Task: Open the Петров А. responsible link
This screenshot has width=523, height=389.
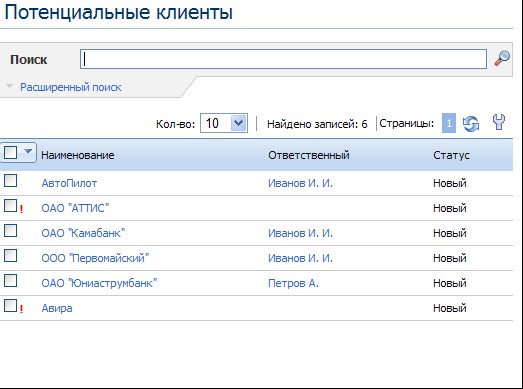Action: pos(293,283)
